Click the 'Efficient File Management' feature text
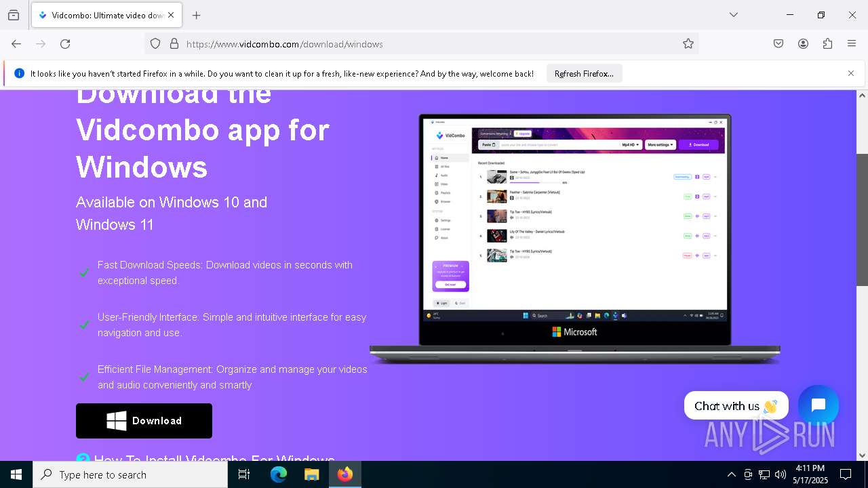The image size is (868, 488). coord(233,377)
